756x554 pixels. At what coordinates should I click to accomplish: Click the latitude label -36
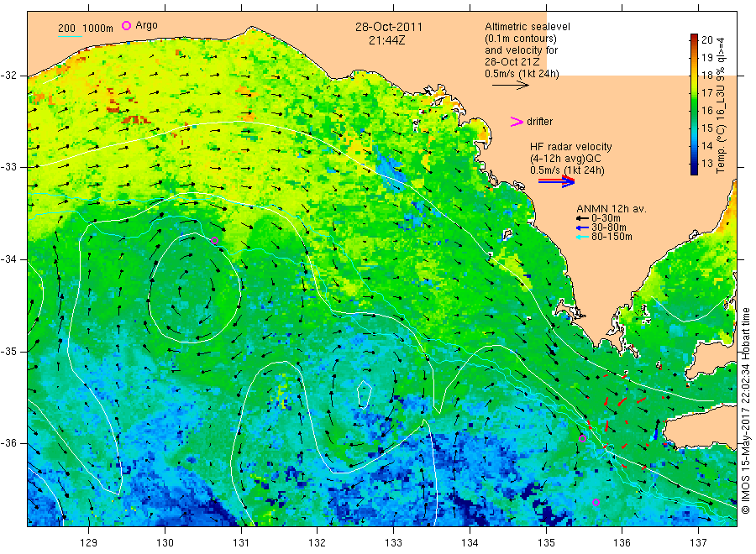[8, 443]
